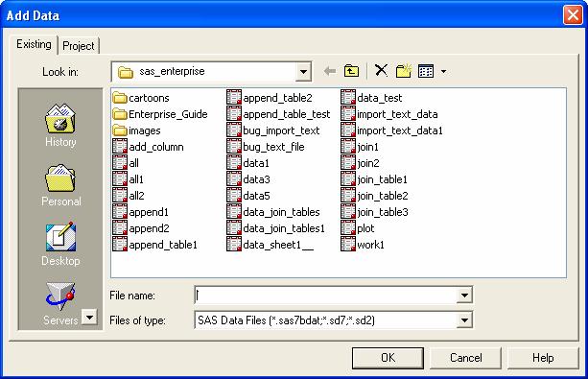Select file named data_join_tables1

click(x=275, y=228)
